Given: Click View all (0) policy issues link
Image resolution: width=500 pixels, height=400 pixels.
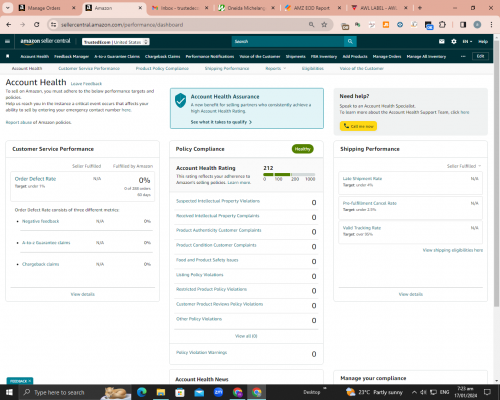Looking at the screenshot, I should click(x=246, y=336).
